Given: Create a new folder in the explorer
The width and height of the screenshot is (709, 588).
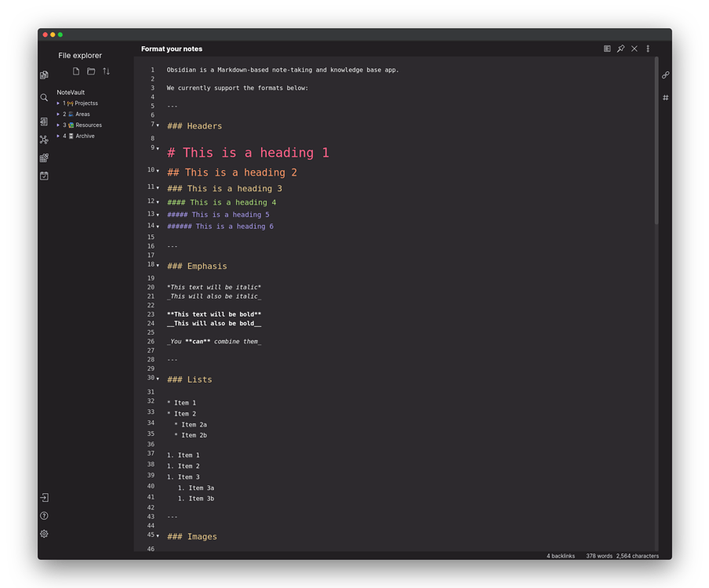Looking at the screenshot, I should tap(90, 71).
